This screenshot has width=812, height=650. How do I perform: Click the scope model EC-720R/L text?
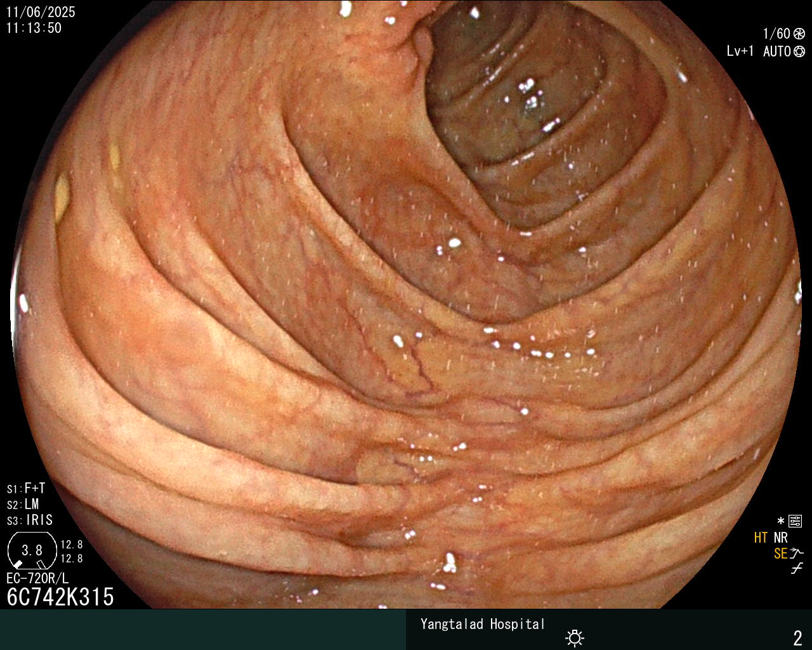[37, 578]
